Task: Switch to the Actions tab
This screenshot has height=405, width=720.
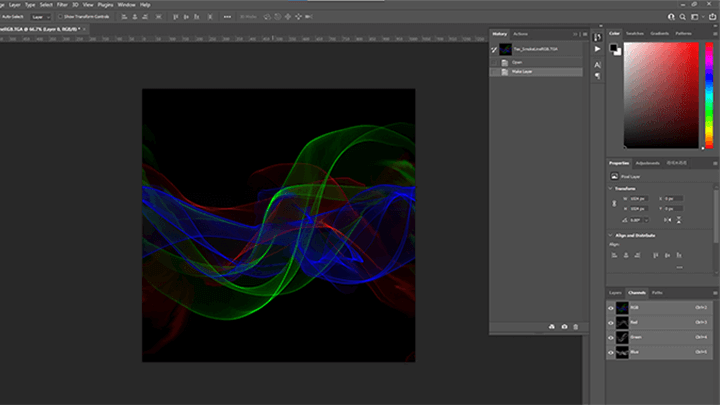Action: [x=520, y=34]
